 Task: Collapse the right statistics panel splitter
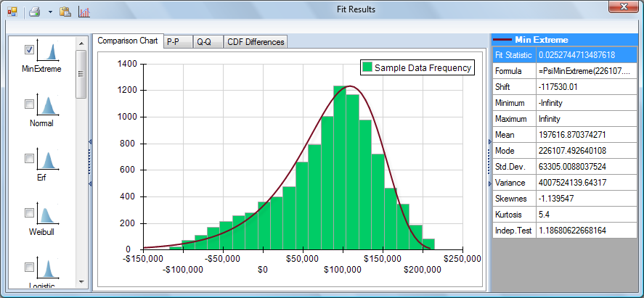point(489,163)
